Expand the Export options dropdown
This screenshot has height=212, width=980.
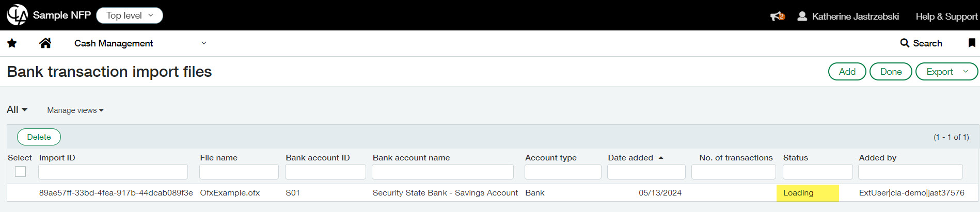point(966,72)
